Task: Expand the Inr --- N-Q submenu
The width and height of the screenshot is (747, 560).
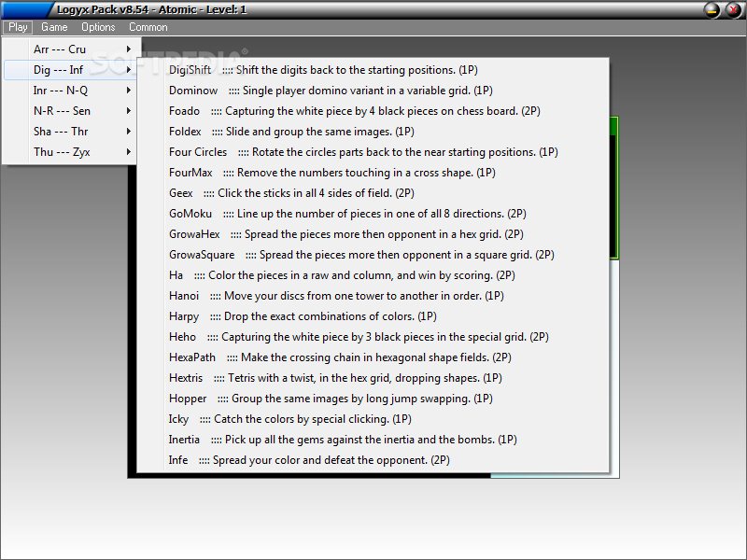Action: 71,90
